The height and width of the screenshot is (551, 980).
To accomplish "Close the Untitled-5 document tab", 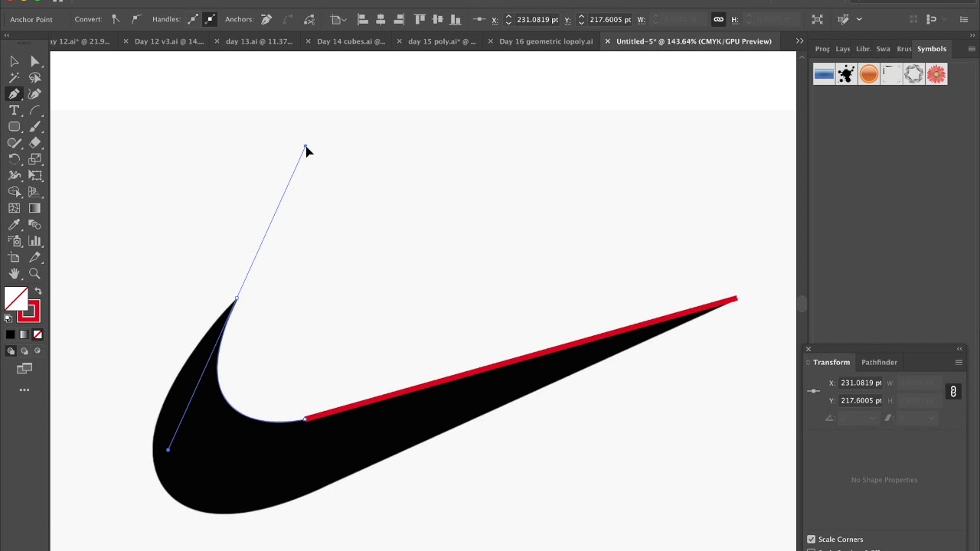I will (x=608, y=41).
